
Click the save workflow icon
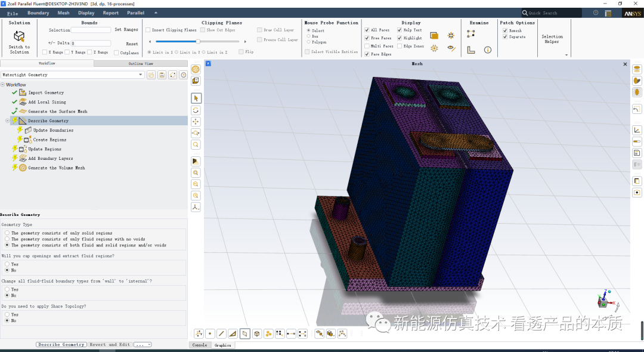click(162, 75)
